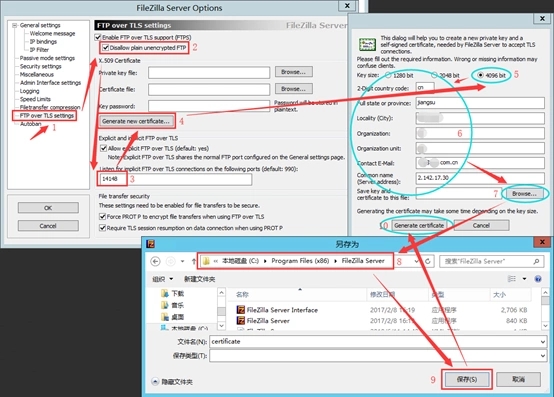Click the FileZilla icon in Save As title bar
The width and height of the screenshot is (554, 397).
coord(151,244)
